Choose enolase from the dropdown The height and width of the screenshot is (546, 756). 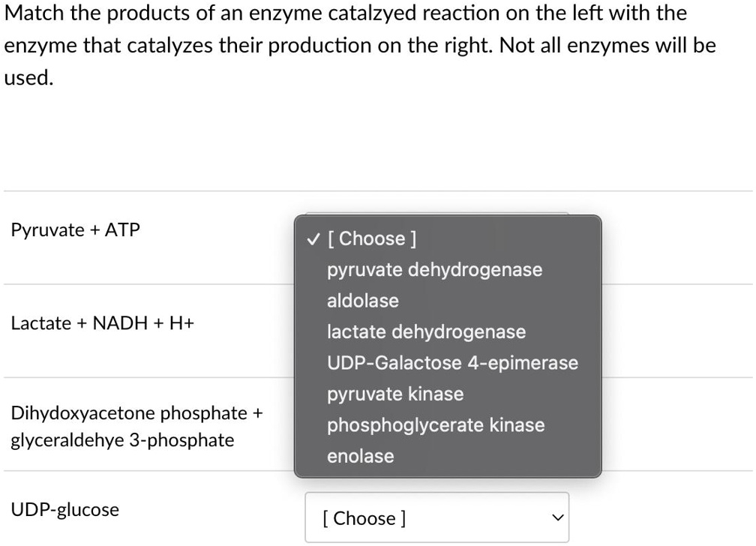point(361,455)
